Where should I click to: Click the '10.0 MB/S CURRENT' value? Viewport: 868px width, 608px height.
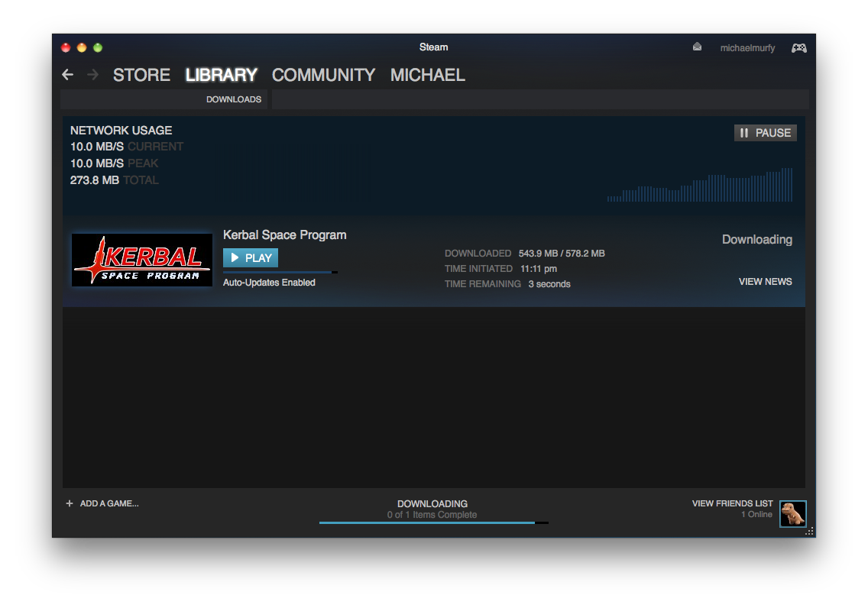coord(127,147)
